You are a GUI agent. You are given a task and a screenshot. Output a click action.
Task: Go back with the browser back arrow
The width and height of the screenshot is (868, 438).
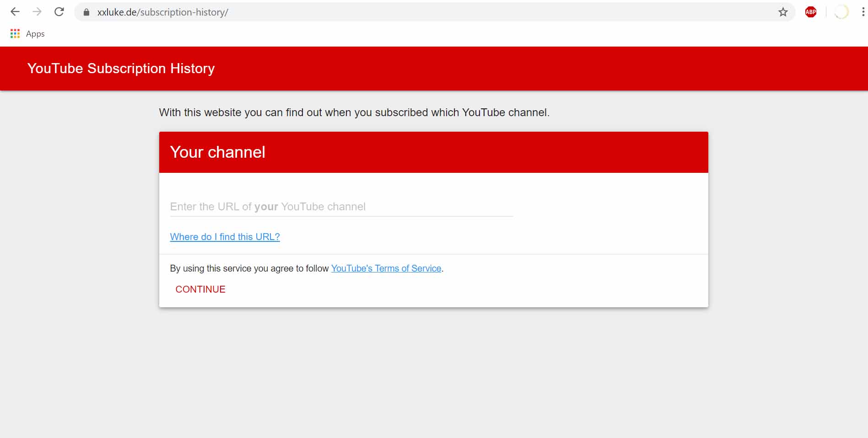coord(15,12)
